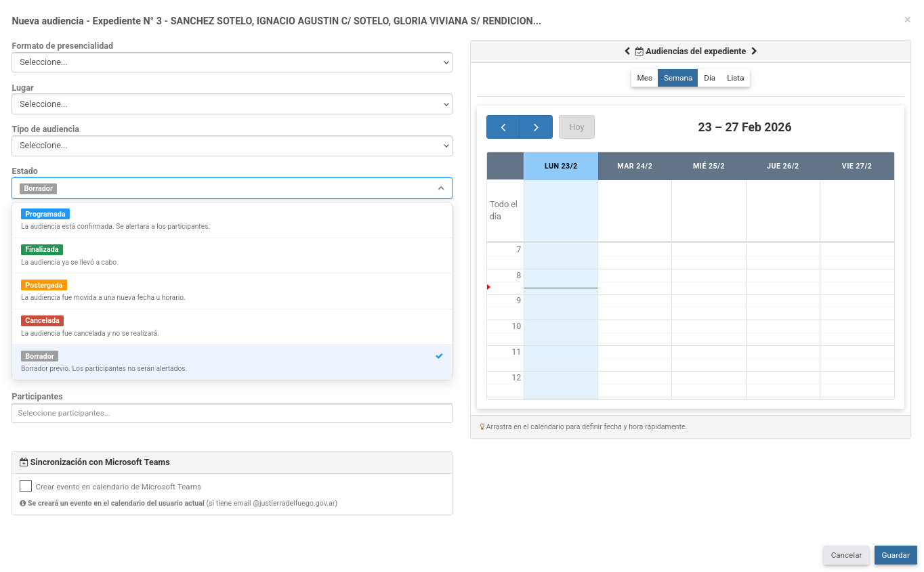924x572 pixels.
Task: Click the Cancelar button
Action: pos(846,555)
